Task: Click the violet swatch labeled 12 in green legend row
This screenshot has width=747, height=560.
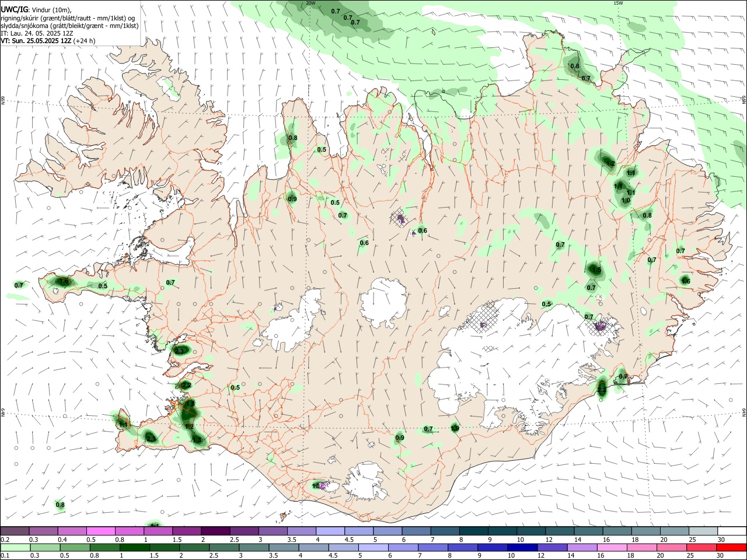Action: click(x=551, y=547)
